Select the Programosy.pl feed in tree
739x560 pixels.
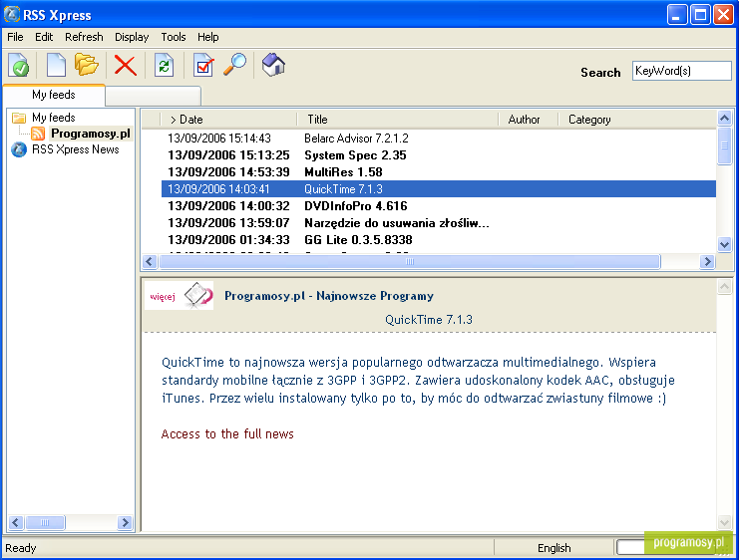point(91,134)
